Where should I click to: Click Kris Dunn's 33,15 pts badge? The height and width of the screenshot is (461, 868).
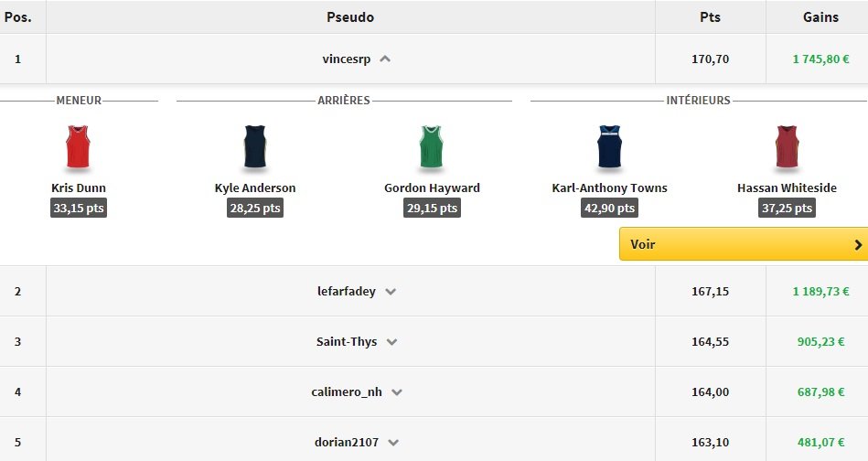[x=79, y=209]
